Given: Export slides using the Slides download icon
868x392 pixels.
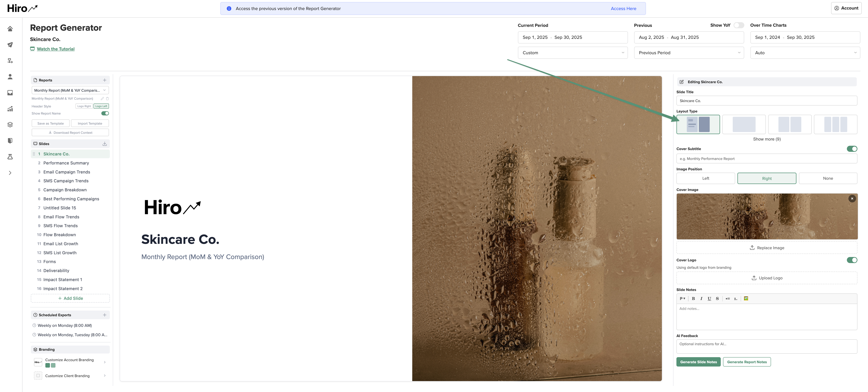Looking at the screenshot, I should coord(105,144).
